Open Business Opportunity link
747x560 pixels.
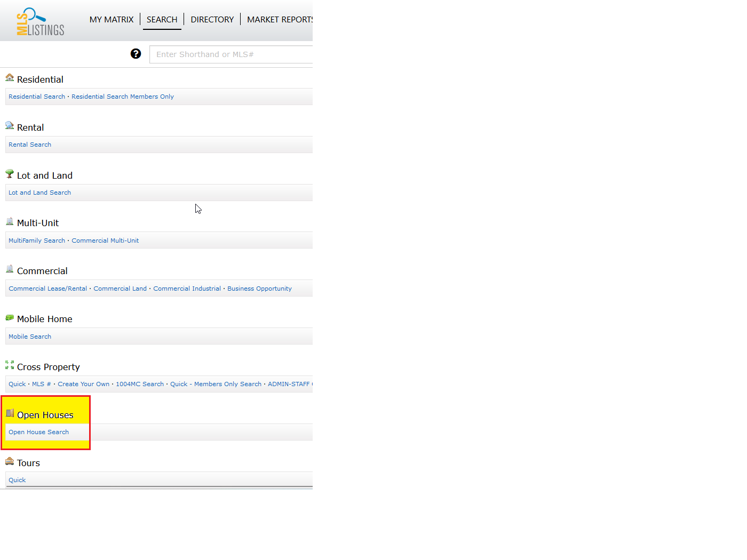[x=259, y=289]
